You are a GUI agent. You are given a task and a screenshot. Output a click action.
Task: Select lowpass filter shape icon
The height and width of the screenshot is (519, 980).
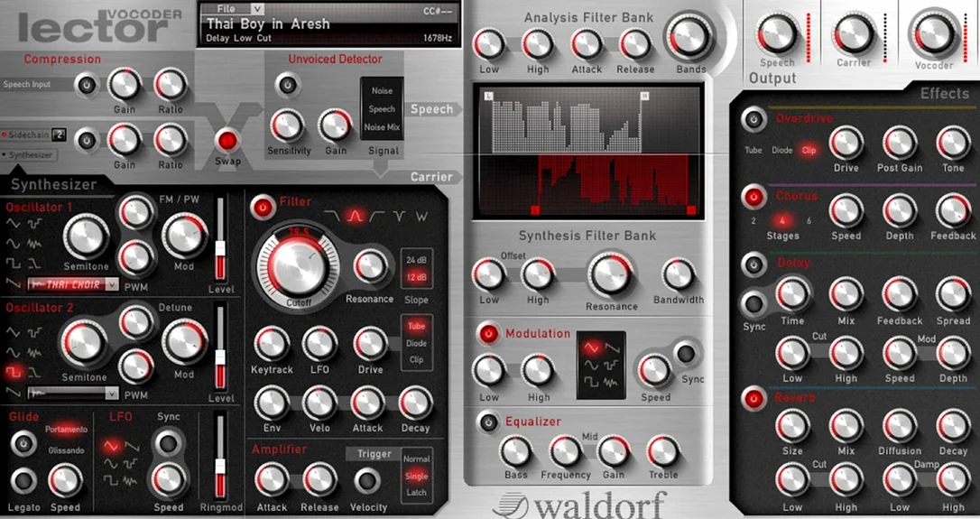point(332,217)
